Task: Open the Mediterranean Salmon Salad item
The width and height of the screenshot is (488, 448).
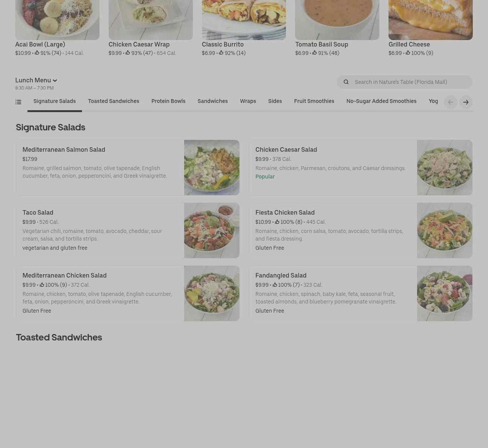Action: tap(127, 167)
